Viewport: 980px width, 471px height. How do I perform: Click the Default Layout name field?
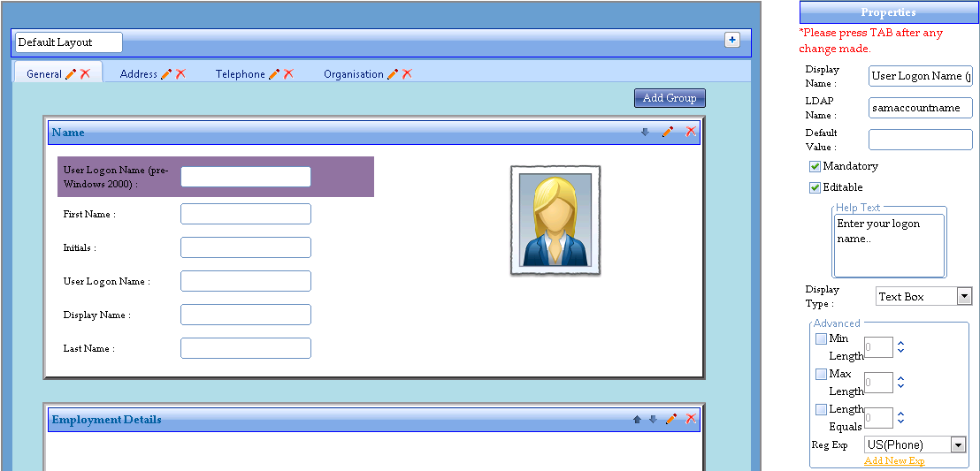tap(69, 42)
